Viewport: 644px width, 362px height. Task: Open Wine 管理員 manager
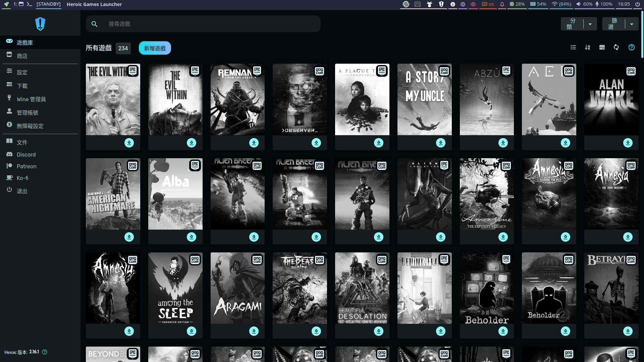click(x=40, y=99)
